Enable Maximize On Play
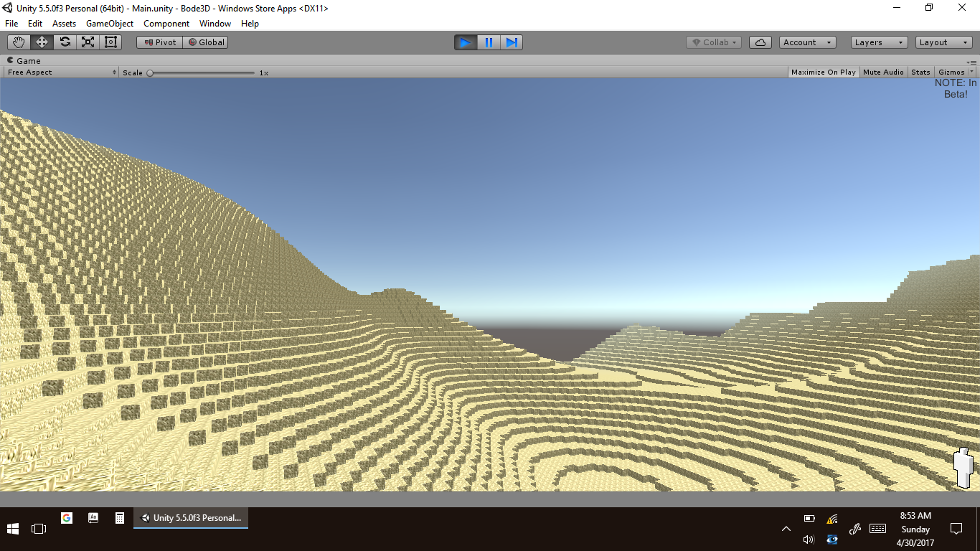This screenshot has height=551, width=980. (x=823, y=72)
